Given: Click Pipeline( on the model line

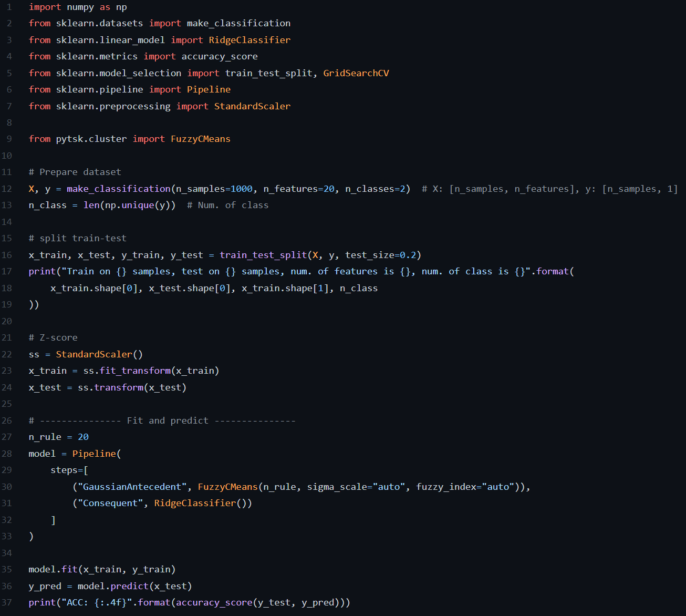Looking at the screenshot, I should 96,454.
